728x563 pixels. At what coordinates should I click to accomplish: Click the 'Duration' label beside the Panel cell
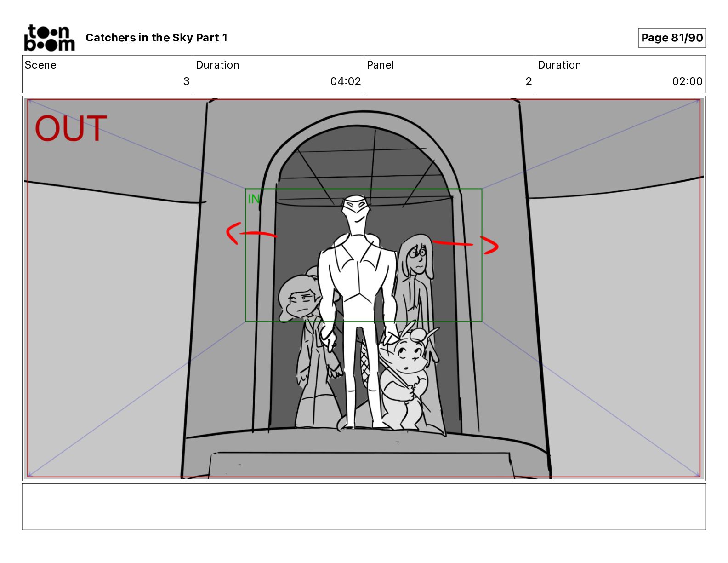(x=559, y=65)
